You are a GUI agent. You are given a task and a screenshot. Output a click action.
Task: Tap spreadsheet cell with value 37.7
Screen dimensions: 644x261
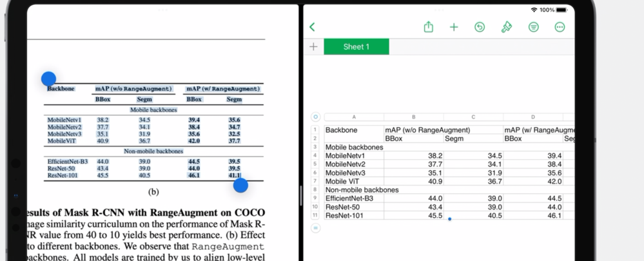pos(414,164)
